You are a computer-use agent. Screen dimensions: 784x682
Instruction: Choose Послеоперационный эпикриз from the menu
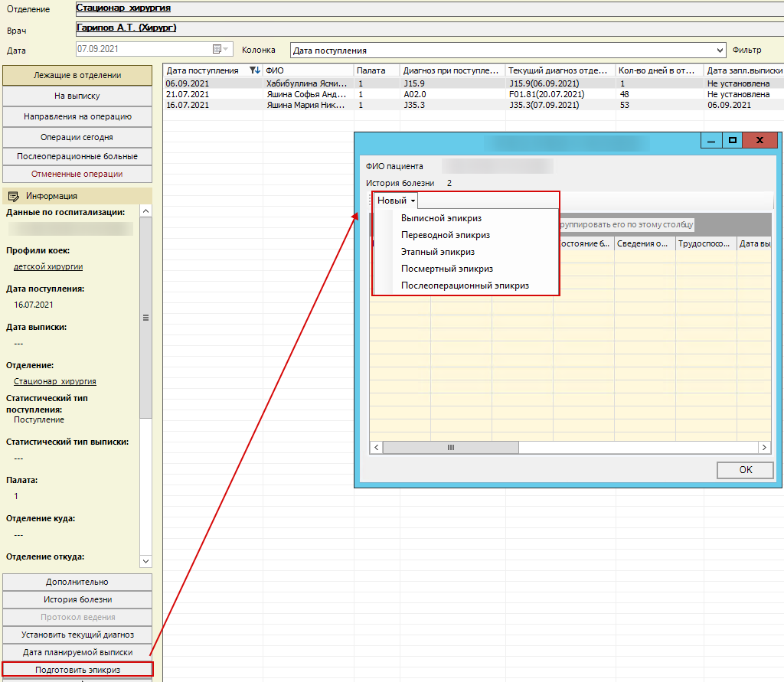465,286
